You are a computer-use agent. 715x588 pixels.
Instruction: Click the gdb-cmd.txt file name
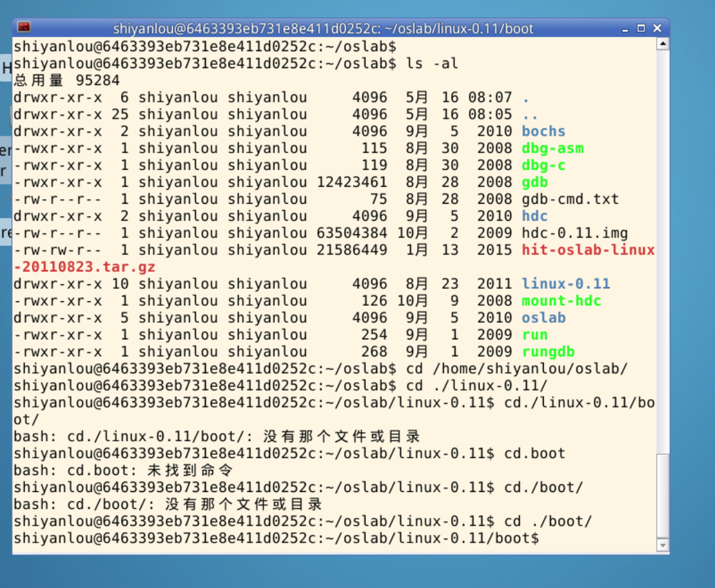click(570, 199)
